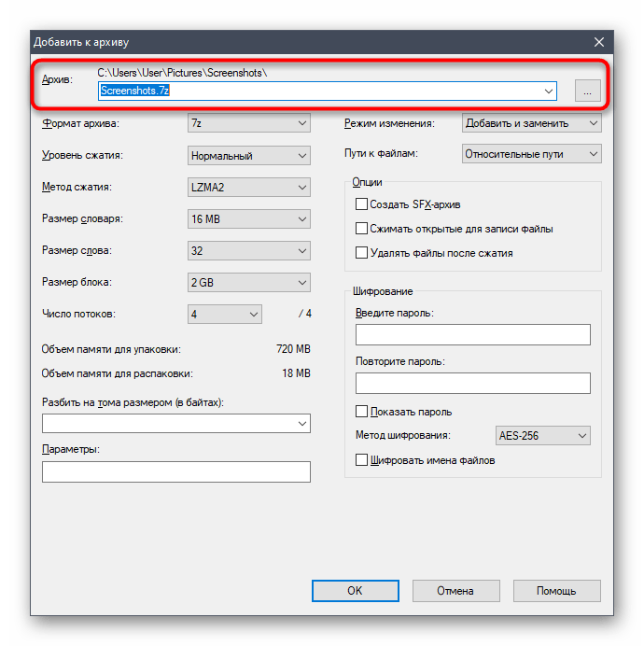Click the Опции group label
Viewport: 644px width, 646px height.
pos(367,182)
